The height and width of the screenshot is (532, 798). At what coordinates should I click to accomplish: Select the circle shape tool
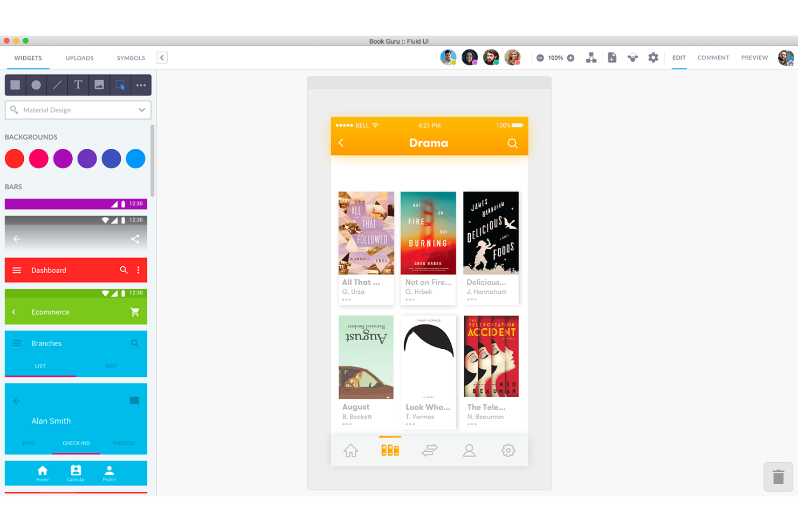point(36,85)
